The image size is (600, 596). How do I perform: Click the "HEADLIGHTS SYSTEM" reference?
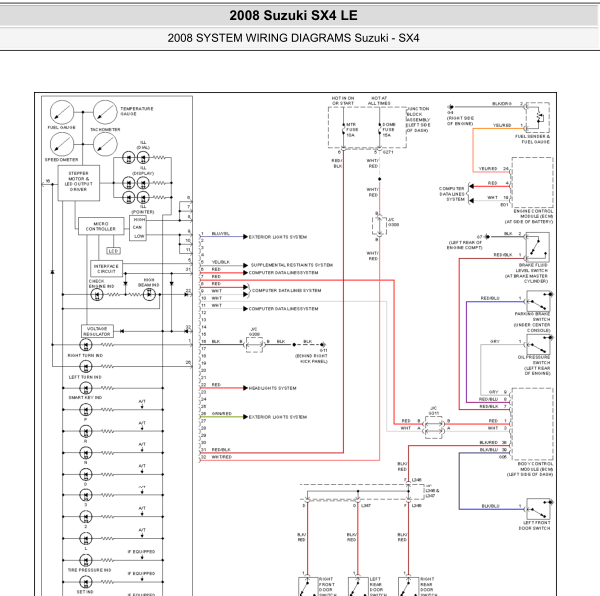coord(272,388)
